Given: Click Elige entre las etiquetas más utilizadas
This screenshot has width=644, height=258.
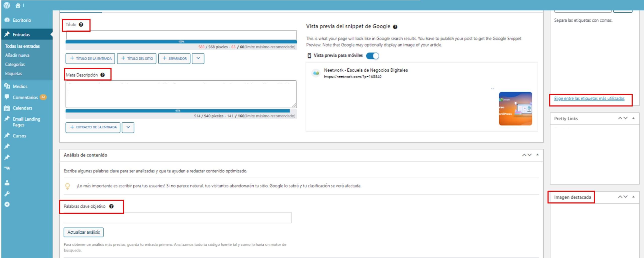Looking at the screenshot, I should (x=589, y=99).
